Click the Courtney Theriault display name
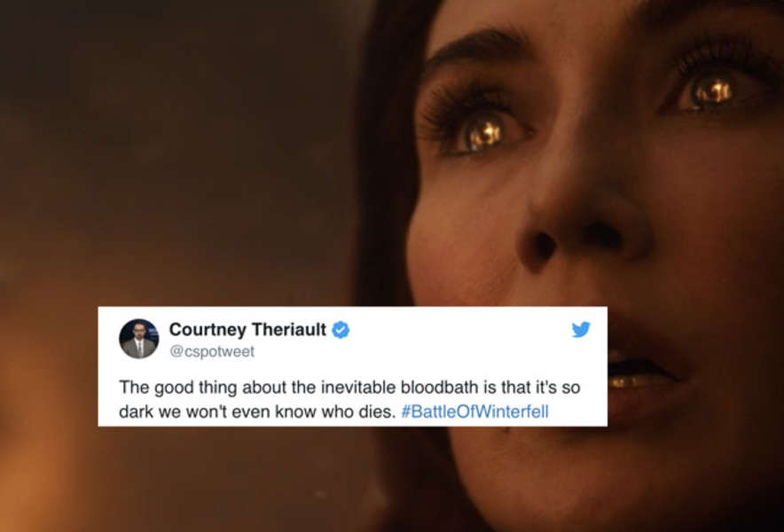This screenshot has width=784, height=532. pyautogui.click(x=247, y=330)
